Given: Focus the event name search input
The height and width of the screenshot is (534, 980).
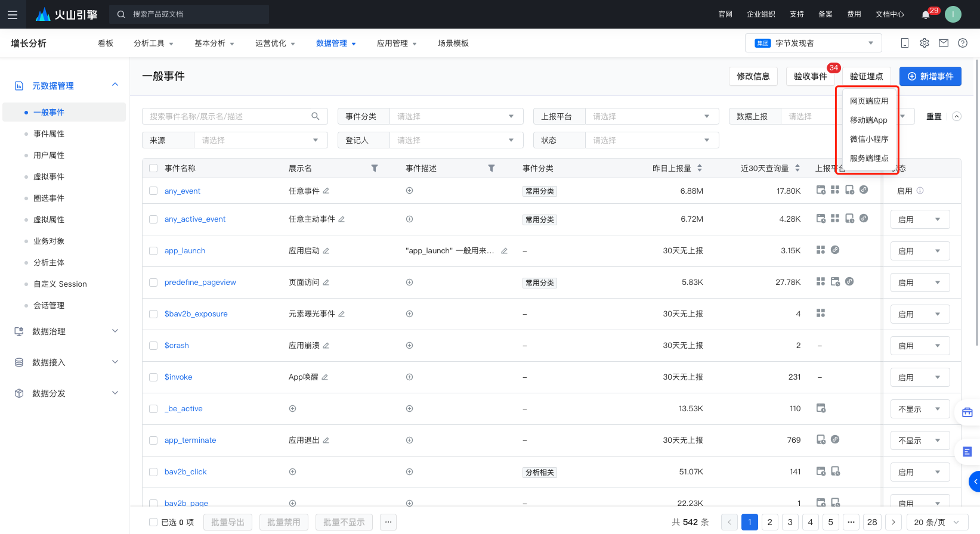Looking at the screenshot, I should pyautogui.click(x=234, y=116).
